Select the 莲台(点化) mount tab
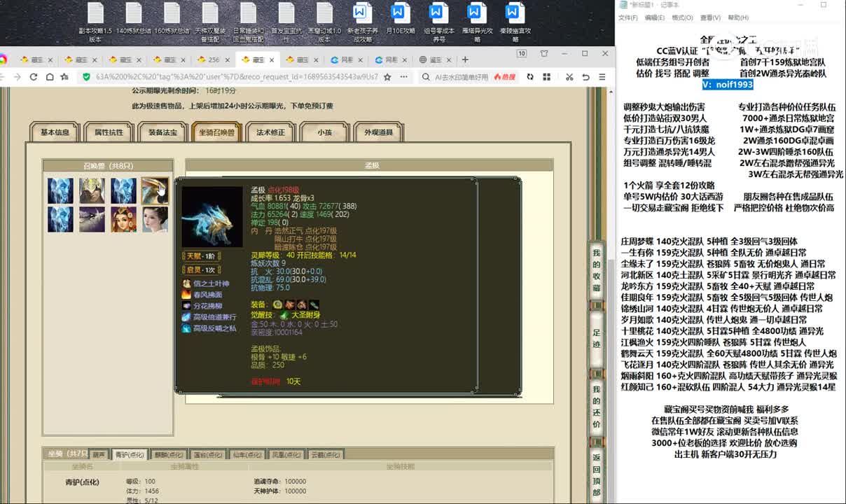This screenshot has height=504, width=846. click(x=209, y=454)
